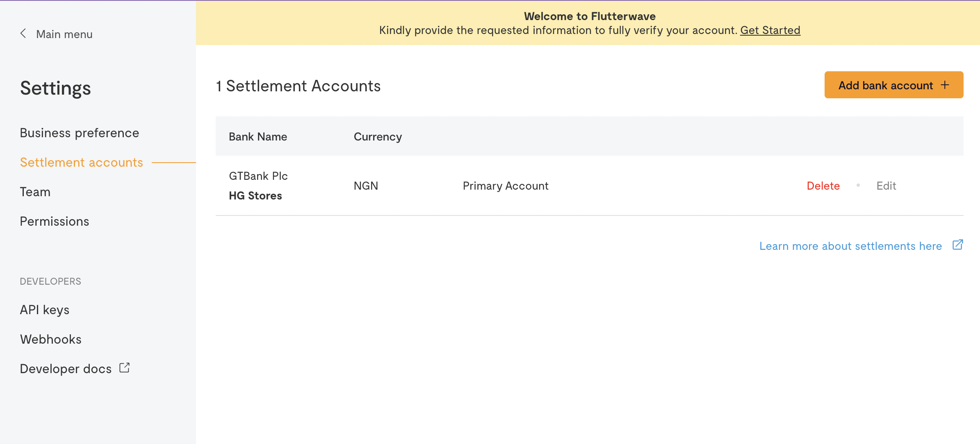The height and width of the screenshot is (444, 980).
Task: Go to Webhooks settings
Action: [50, 339]
